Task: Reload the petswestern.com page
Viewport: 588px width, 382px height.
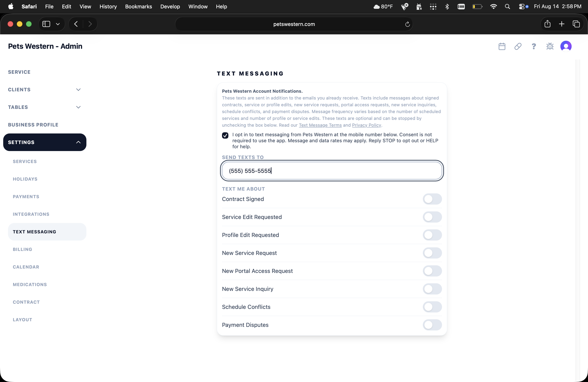Action: click(x=407, y=24)
